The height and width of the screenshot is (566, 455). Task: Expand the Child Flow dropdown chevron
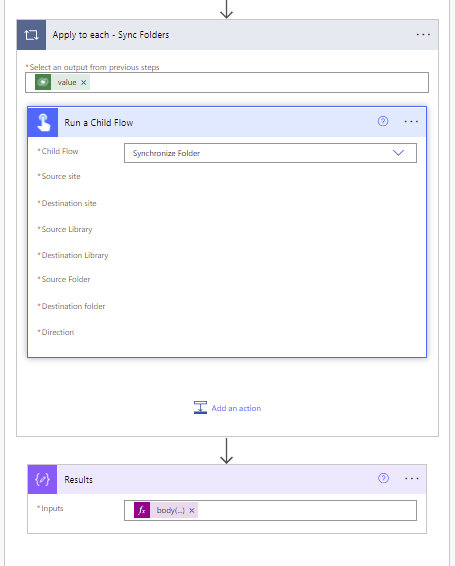[398, 153]
